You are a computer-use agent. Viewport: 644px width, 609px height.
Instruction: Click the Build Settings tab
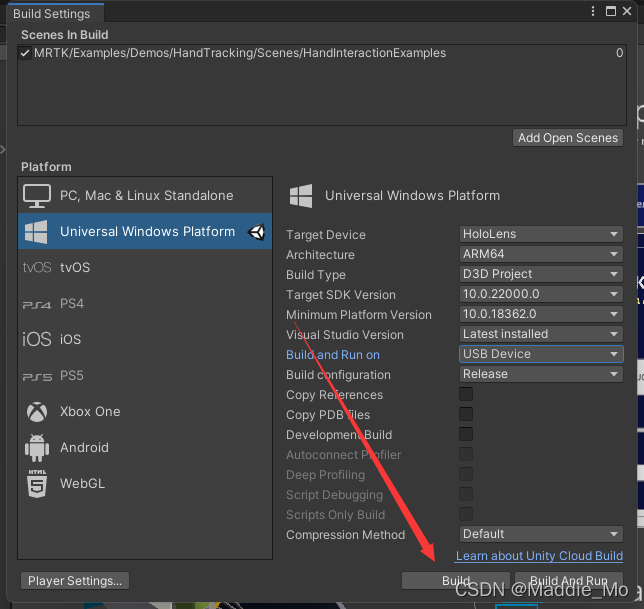pyautogui.click(x=54, y=13)
